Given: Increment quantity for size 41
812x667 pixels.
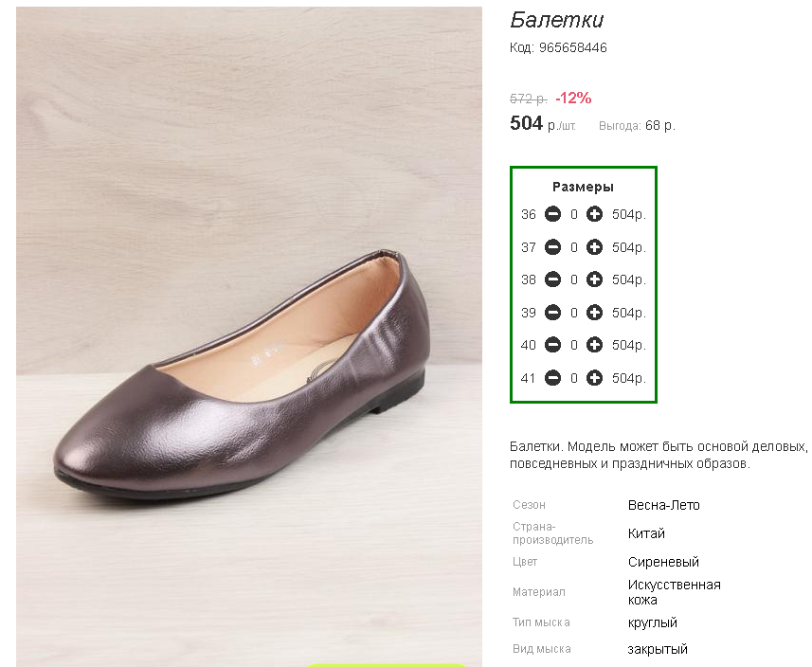Looking at the screenshot, I should coord(594,378).
